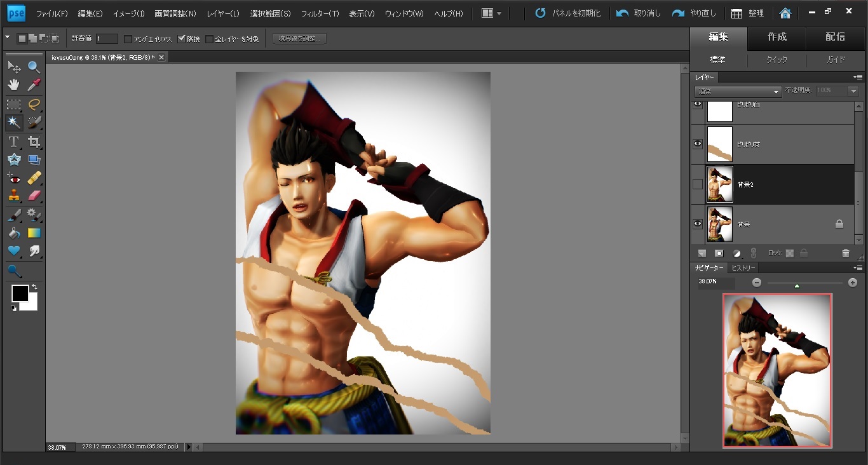Screen dimensions: 868x465
Task: Enable 全レイヤーを対象 checkbox
Action: (209, 39)
